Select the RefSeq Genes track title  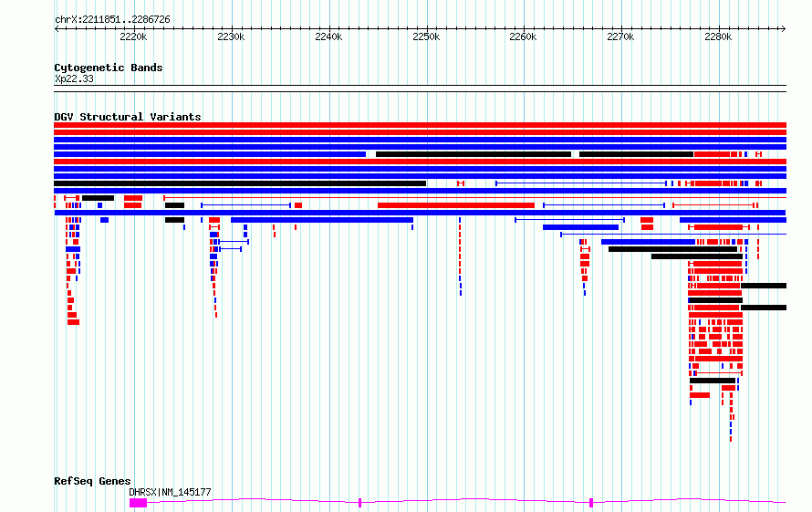pyautogui.click(x=92, y=481)
